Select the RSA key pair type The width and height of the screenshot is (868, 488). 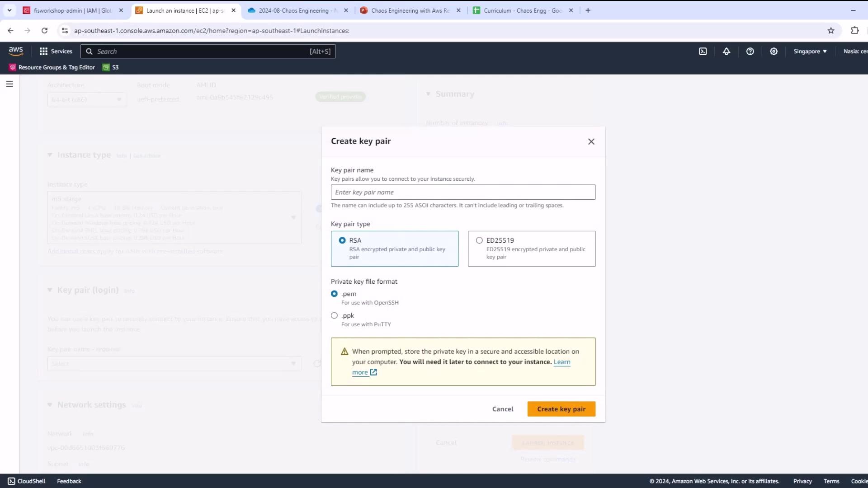pyautogui.click(x=342, y=240)
